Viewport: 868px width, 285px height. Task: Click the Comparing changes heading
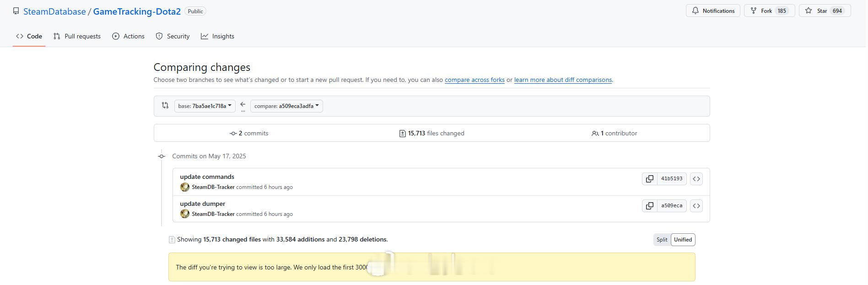[x=202, y=67]
